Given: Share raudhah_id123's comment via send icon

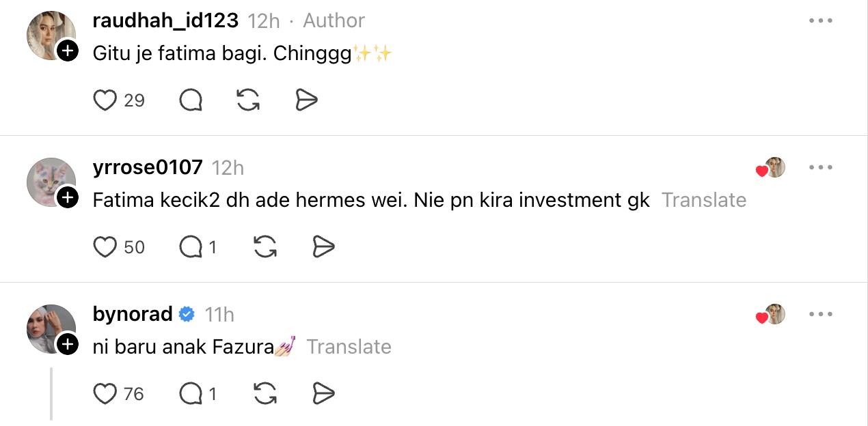Looking at the screenshot, I should coord(307,101).
